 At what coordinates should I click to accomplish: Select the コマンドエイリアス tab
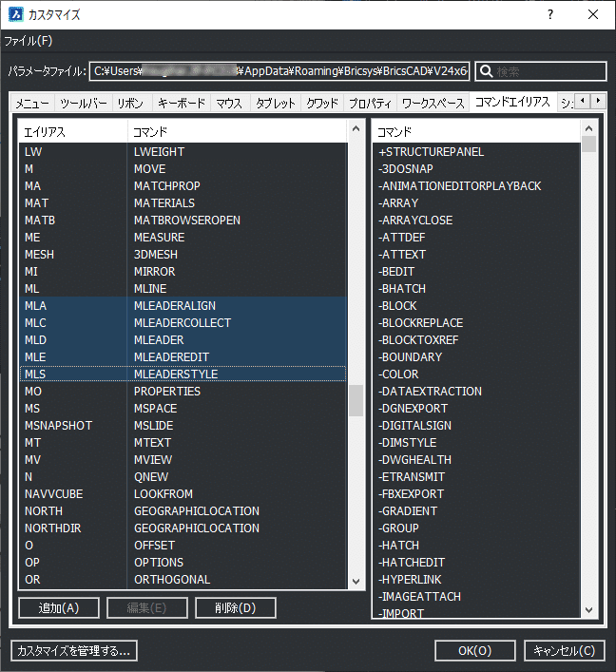click(512, 102)
